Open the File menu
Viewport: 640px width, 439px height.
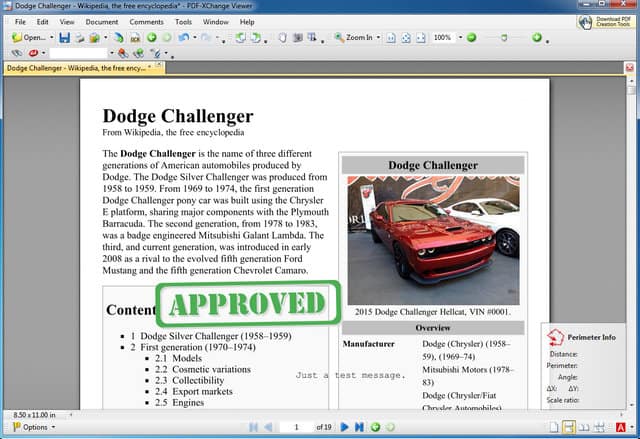point(20,22)
